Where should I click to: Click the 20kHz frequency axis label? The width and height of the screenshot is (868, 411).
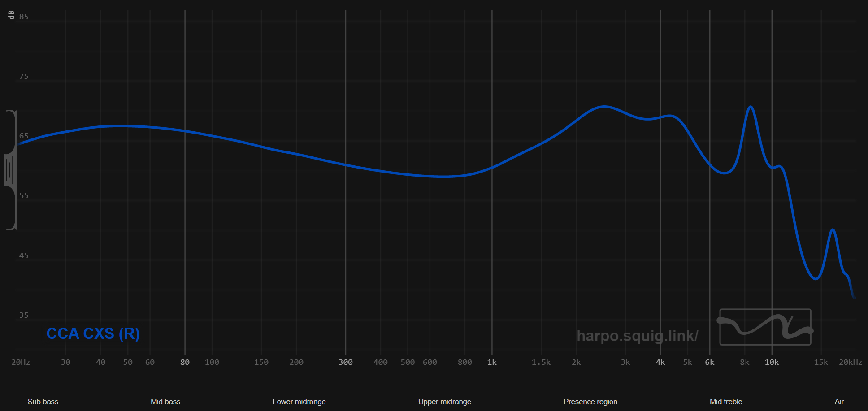point(850,362)
